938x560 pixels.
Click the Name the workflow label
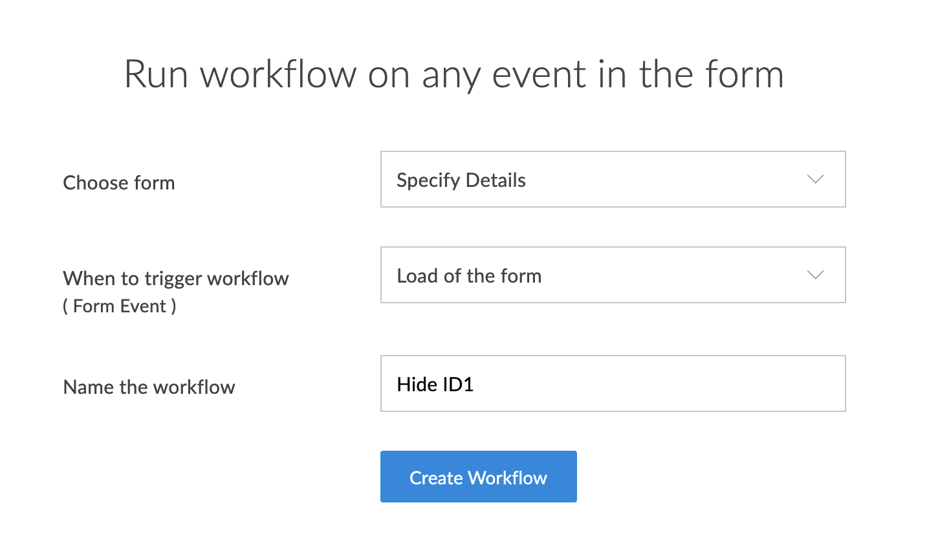[x=149, y=387]
